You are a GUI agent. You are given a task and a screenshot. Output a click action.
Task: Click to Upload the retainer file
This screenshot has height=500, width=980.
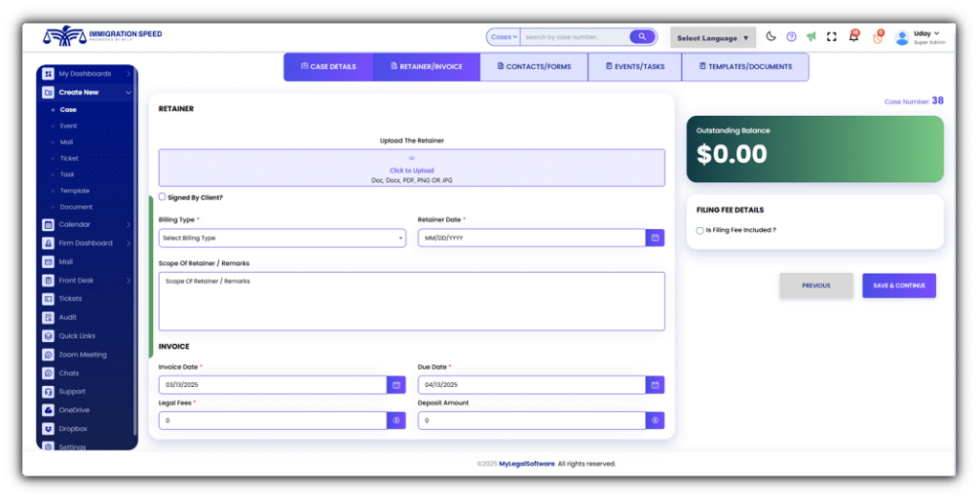pyautogui.click(x=412, y=168)
